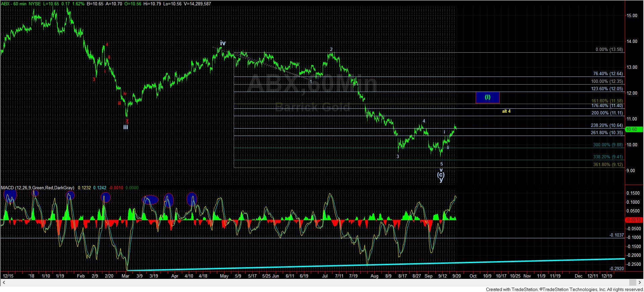Select the yellow 'alt 4' label

point(506,111)
